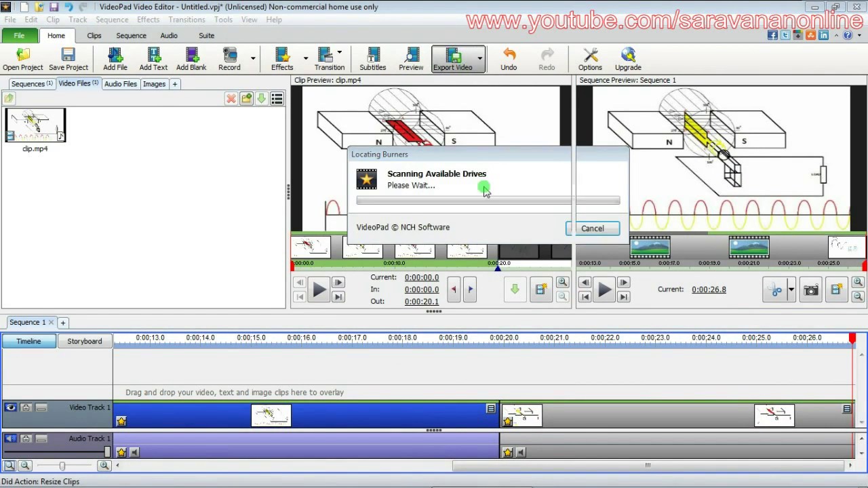Open first video clip's menu icon

click(491, 409)
